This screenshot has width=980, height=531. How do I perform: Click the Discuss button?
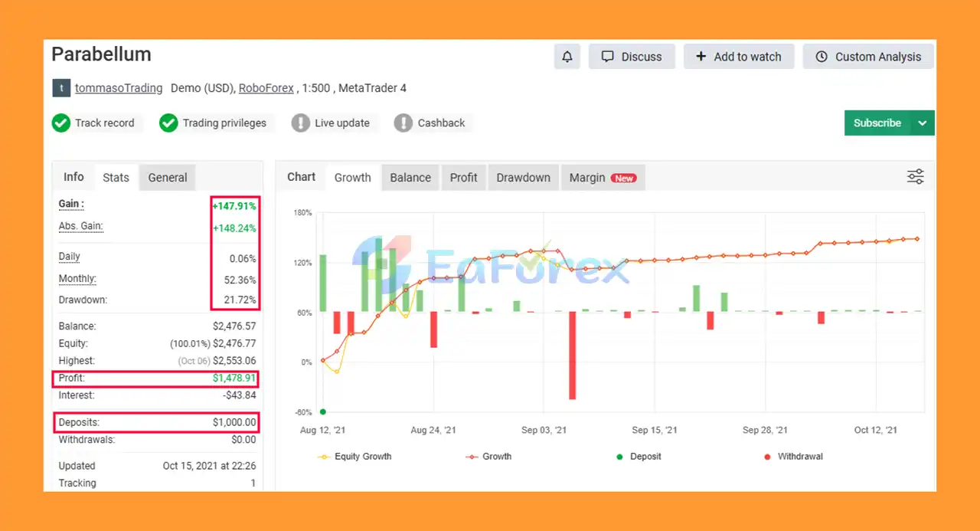[632, 57]
